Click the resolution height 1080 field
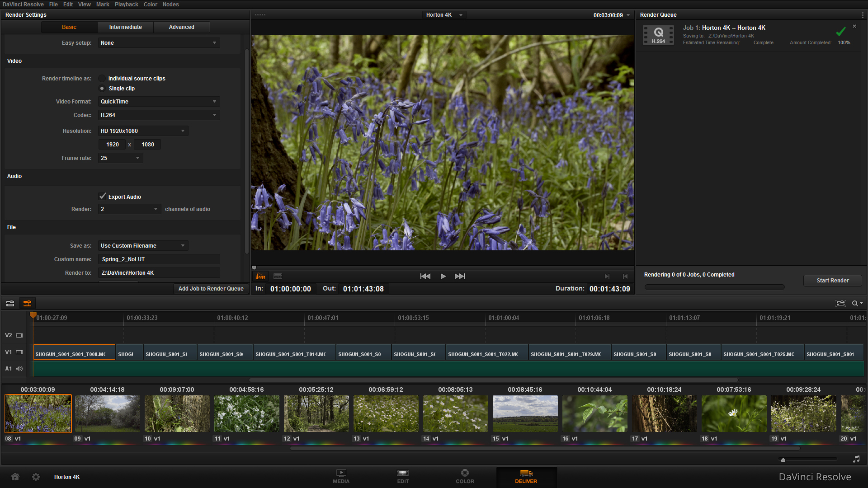Screen dimensions: 868x488 pos(147,145)
